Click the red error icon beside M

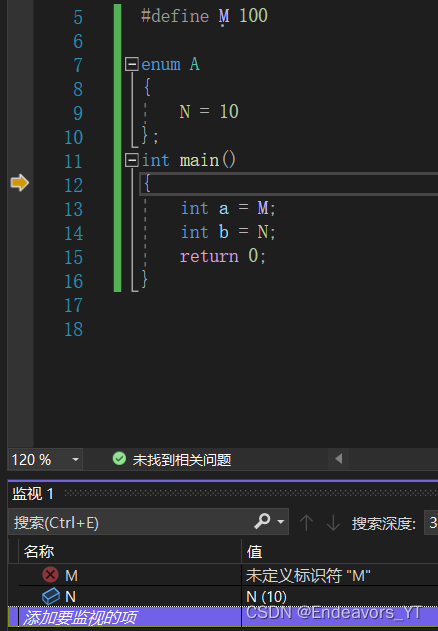click(50, 574)
